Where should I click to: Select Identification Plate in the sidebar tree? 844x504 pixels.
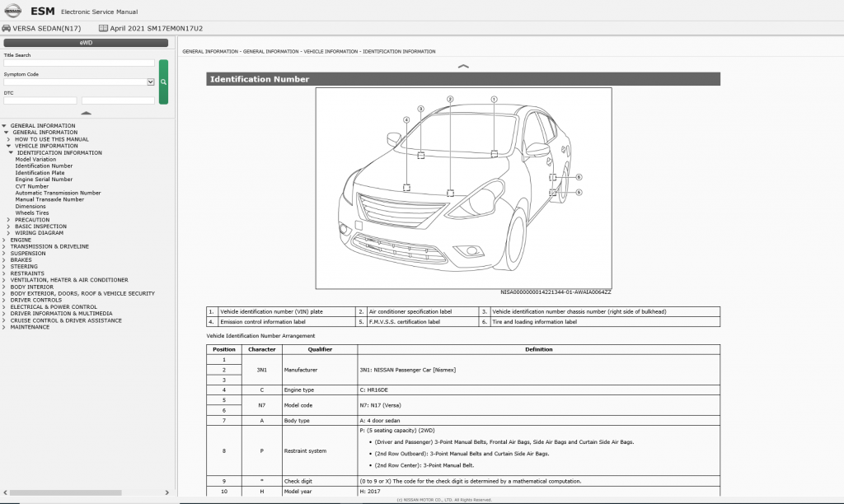pos(39,173)
